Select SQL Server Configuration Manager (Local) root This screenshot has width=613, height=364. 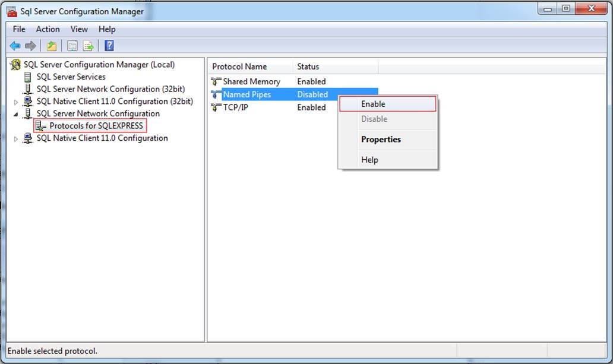[99, 65]
